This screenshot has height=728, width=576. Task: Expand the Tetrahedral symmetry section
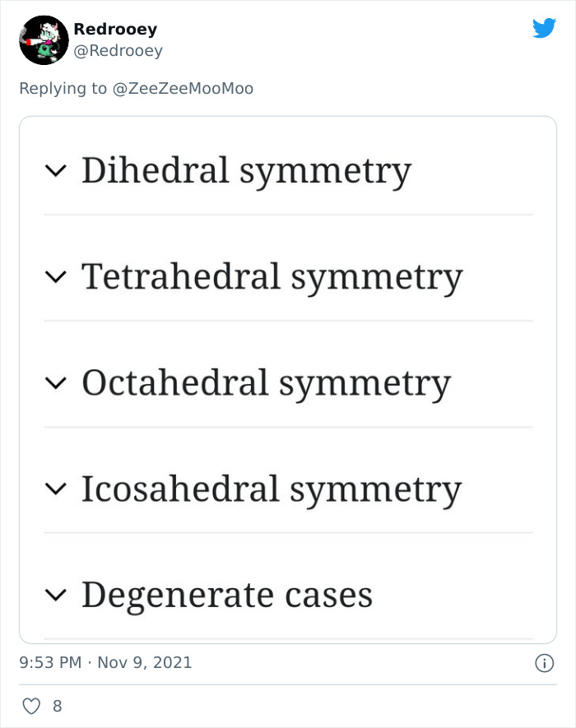pos(56,277)
